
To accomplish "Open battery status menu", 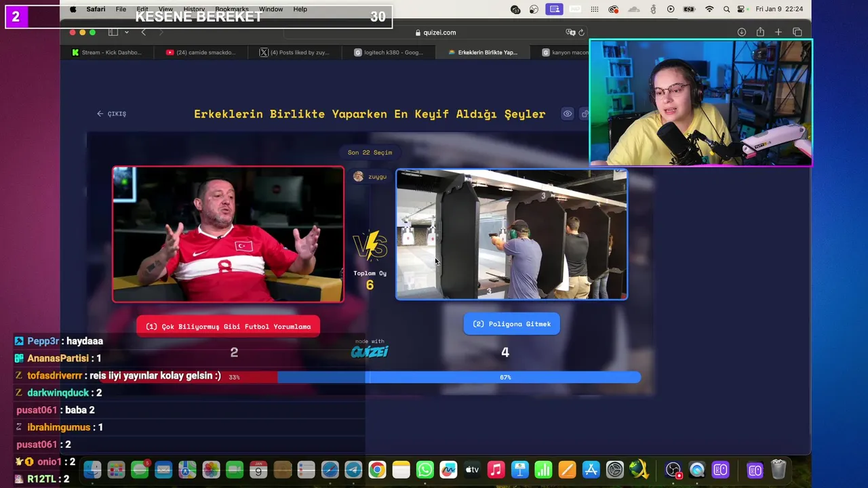I will pos(690,9).
